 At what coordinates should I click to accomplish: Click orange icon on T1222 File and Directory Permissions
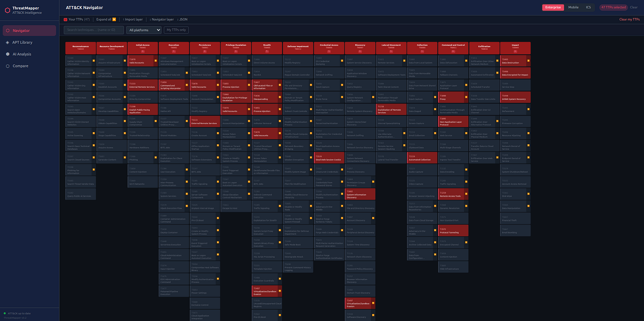point(311,85)
